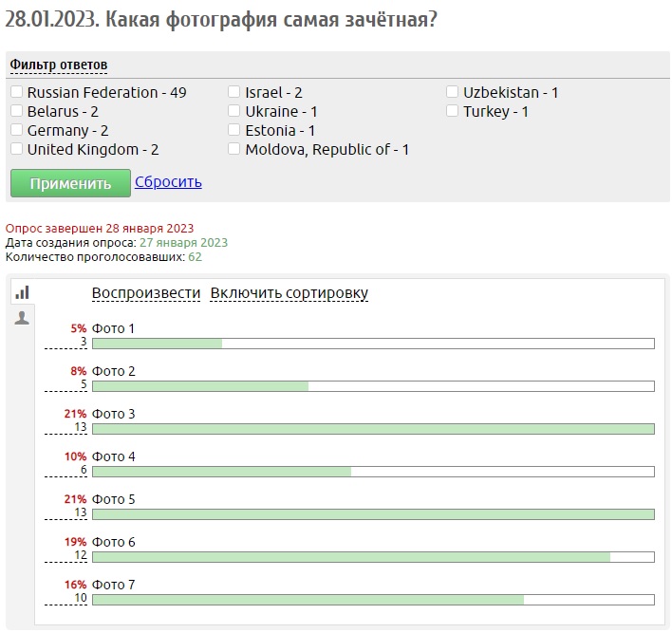Image resolution: width=672 pixels, height=633 pixels.
Task: Check the Ukraine filter option
Action: pyautogui.click(x=234, y=112)
